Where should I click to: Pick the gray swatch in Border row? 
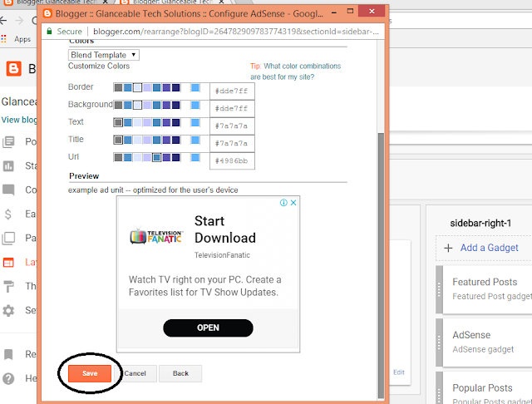[x=118, y=87]
